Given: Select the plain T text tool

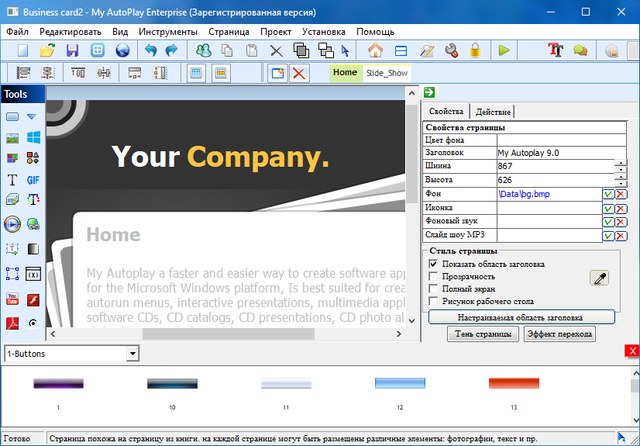Looking at the screenshot, I should pos(12,180).
